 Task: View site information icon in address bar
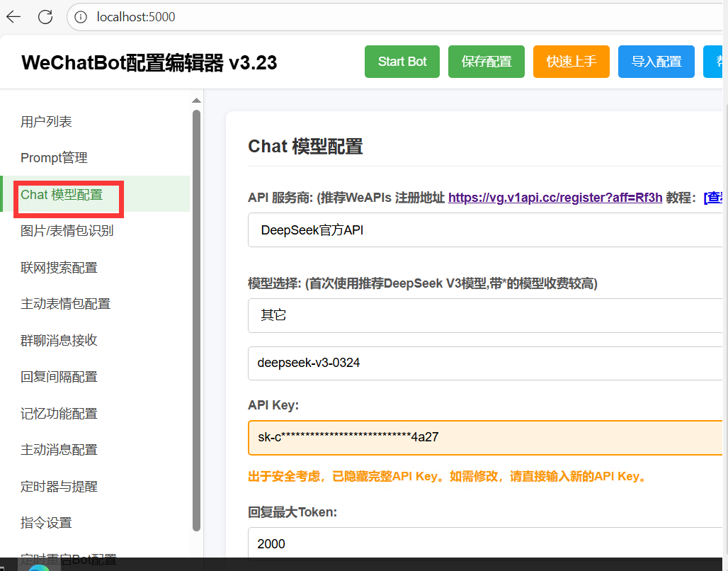81,17
